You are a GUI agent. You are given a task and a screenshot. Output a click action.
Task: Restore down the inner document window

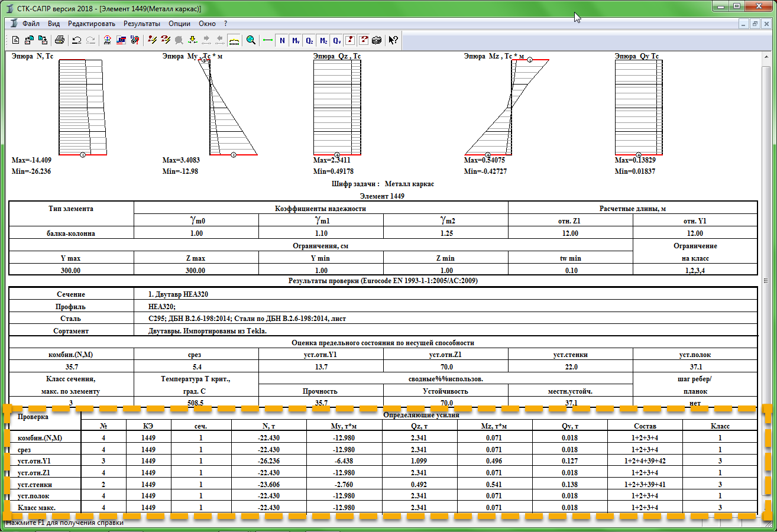click(755, 24)
